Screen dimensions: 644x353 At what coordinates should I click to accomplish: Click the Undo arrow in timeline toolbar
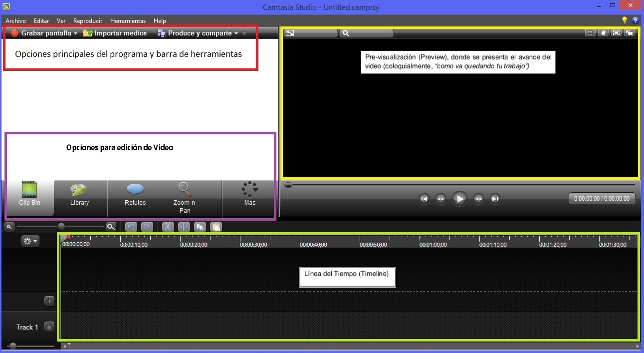point(131,227)
